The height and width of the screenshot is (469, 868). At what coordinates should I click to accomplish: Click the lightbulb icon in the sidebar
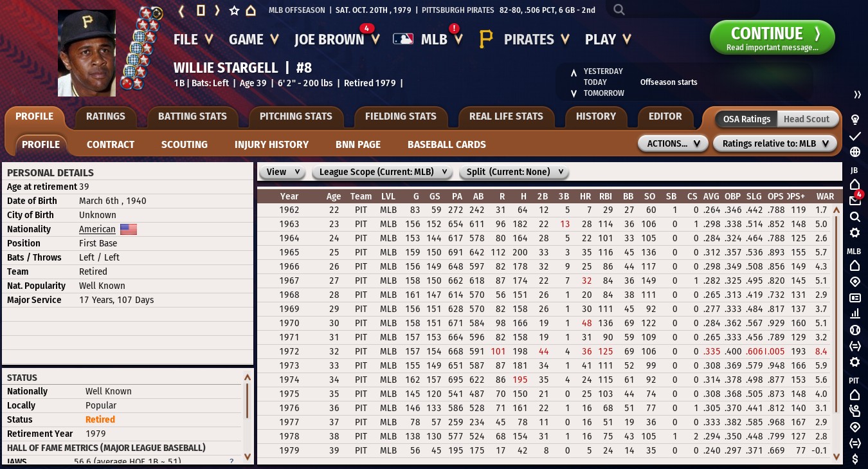point(855,120)
